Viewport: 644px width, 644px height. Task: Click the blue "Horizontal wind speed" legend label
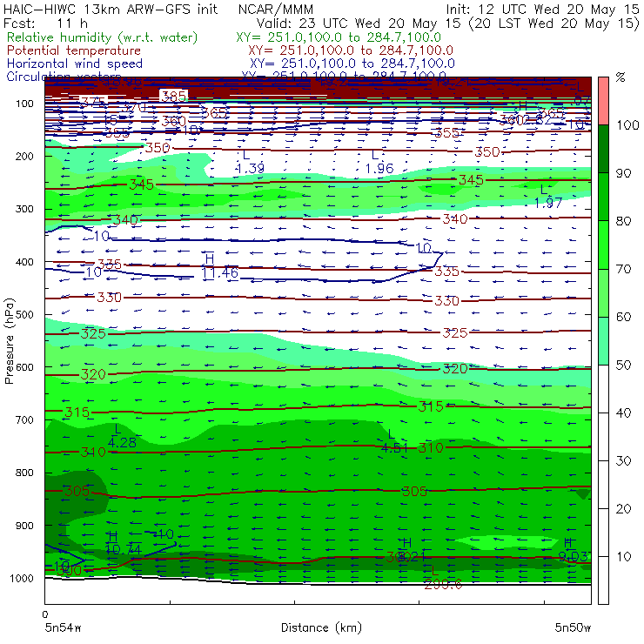pos(75,64)
